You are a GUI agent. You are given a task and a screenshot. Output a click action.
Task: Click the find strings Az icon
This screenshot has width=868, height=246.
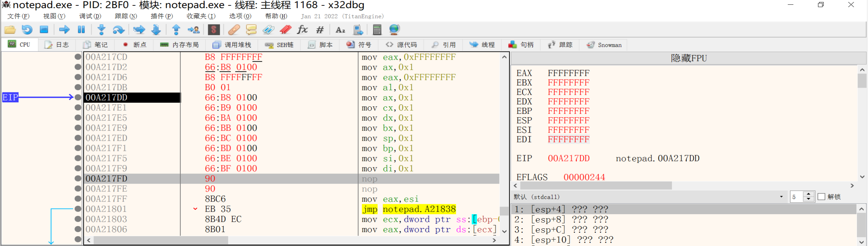click(340, 30)
